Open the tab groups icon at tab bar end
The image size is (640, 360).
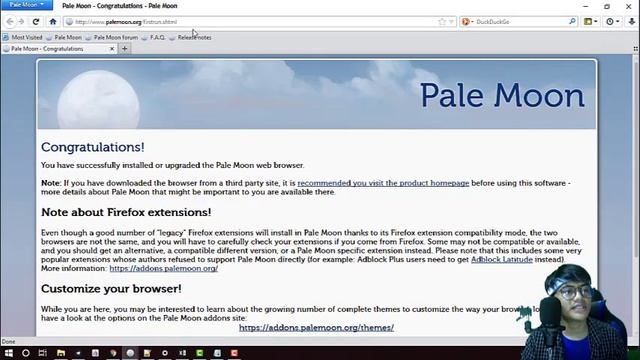pyautogui.click(x=636, y=49)
